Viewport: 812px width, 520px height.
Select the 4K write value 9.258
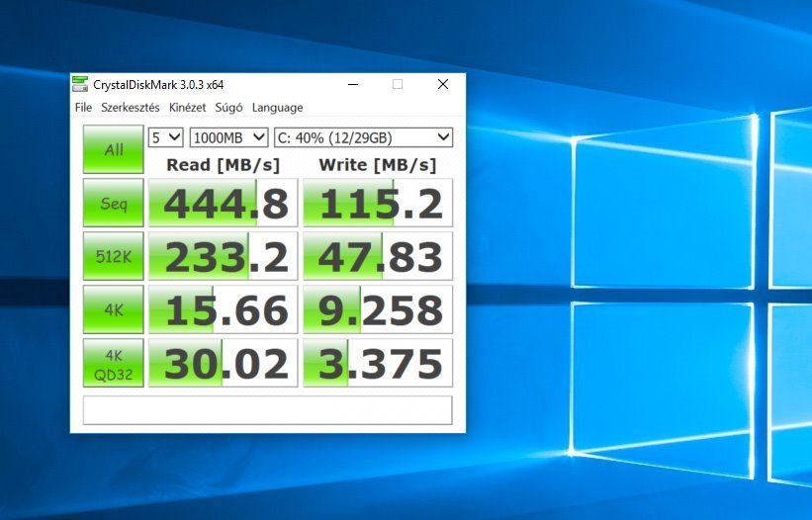coord(378,309)
